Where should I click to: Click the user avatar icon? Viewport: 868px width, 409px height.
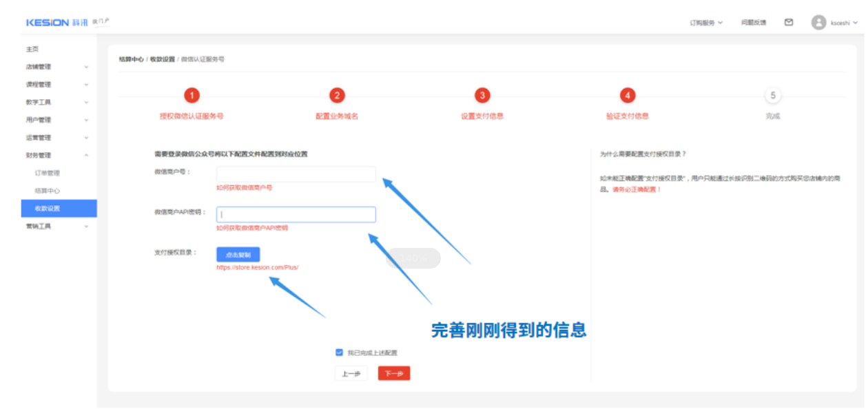click(x=818, y=23)
